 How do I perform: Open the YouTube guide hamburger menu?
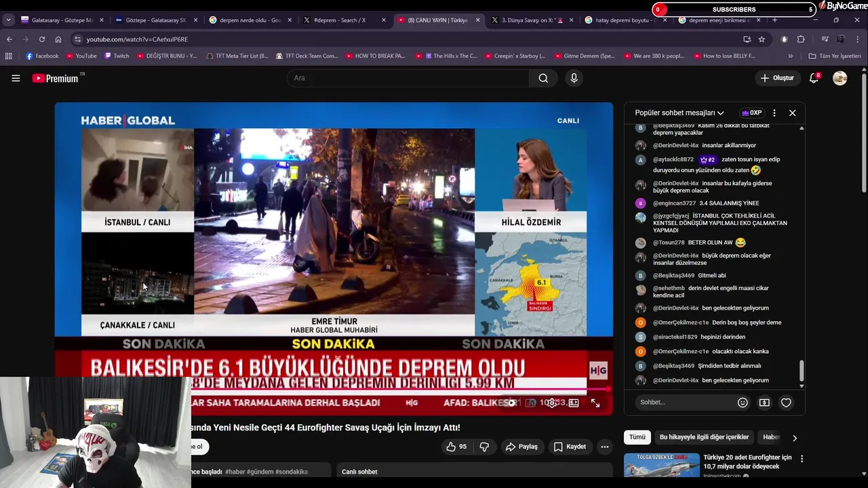(x=16, y=78)
